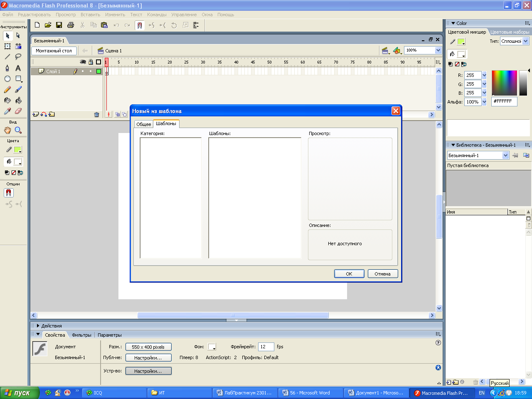Switch to the Фильтры tab

click(81, 335)
